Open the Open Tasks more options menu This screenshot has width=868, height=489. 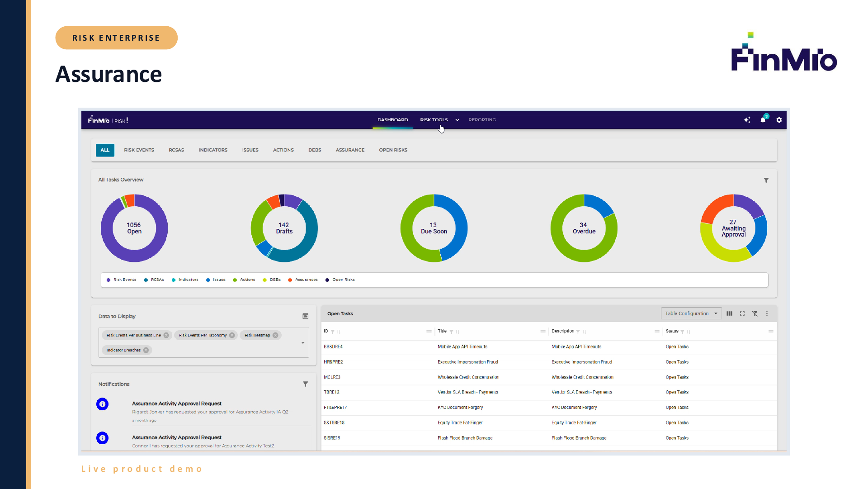(x=767, y=313)
